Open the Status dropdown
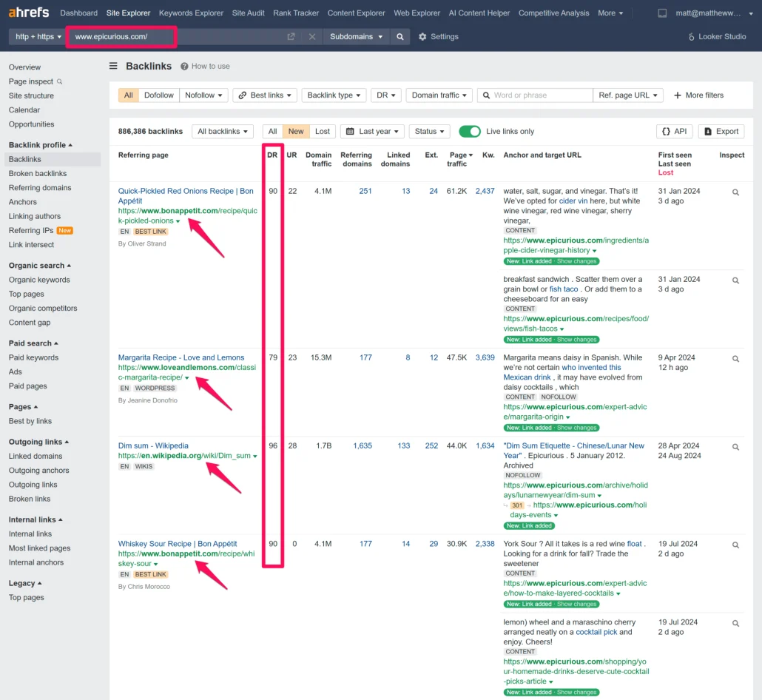Image resolution: width=762 pixels, height=700 pixels. (429, 131)
